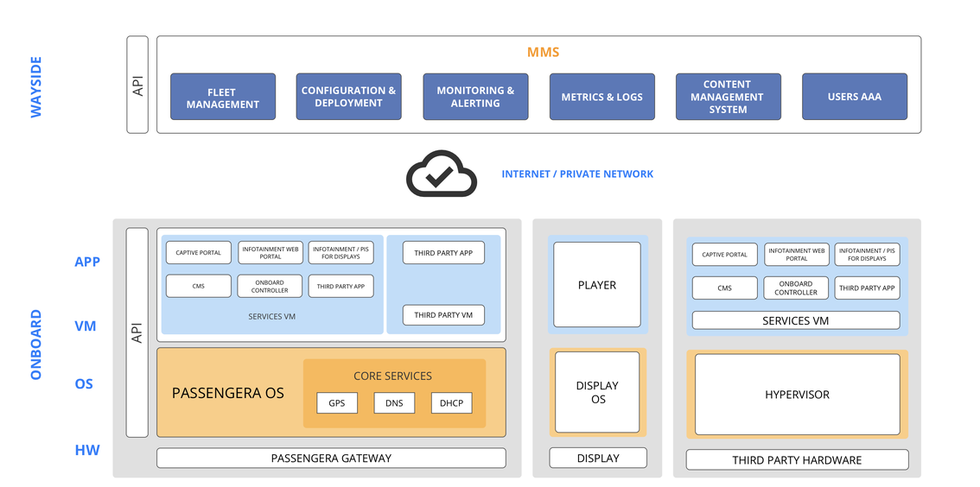Click the CORE SERVICES heading
This screenshot has height=487, width=980.
[392, 376]
